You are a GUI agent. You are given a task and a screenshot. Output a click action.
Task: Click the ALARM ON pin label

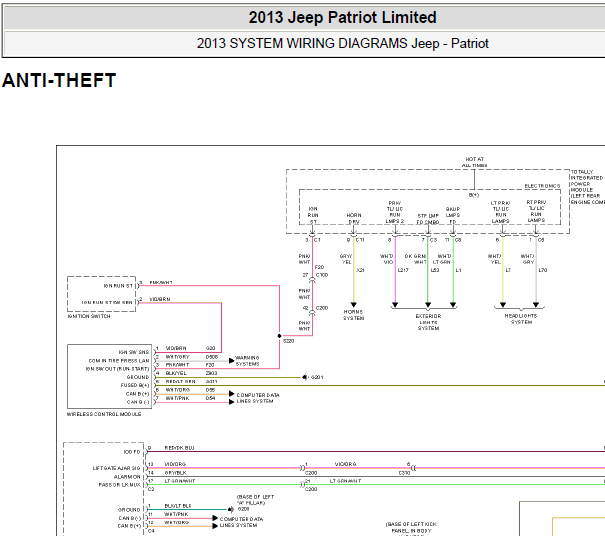[127, 477]
